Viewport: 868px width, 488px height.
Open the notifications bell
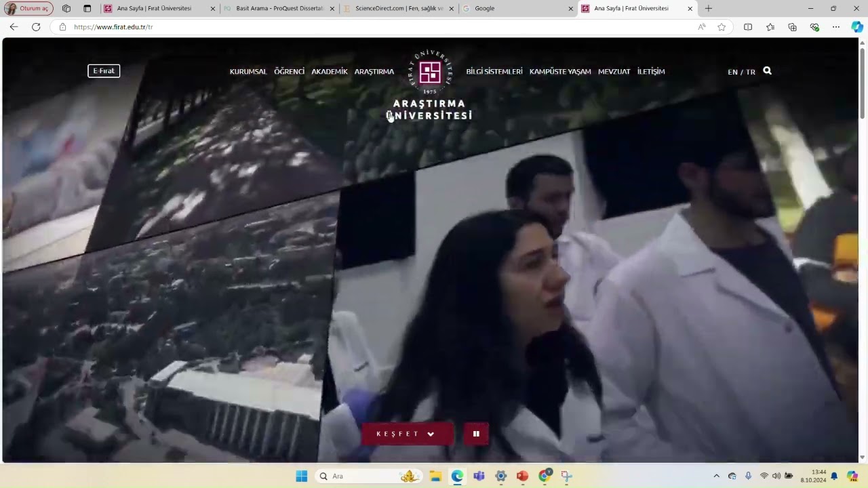pyautogui.click(x=834, y=476)
